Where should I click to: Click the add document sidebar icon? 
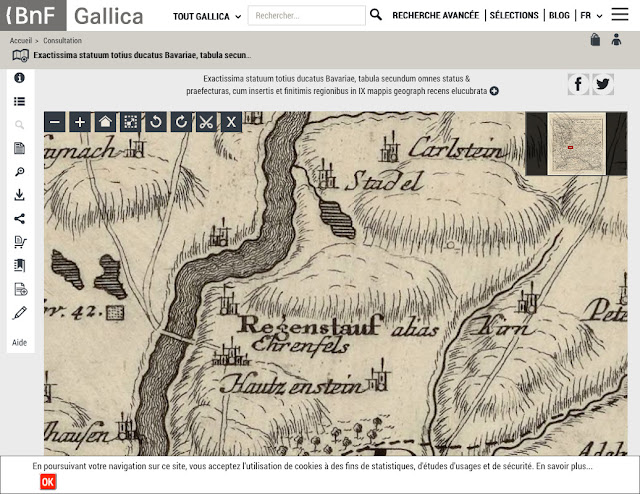tap(20, 289)
